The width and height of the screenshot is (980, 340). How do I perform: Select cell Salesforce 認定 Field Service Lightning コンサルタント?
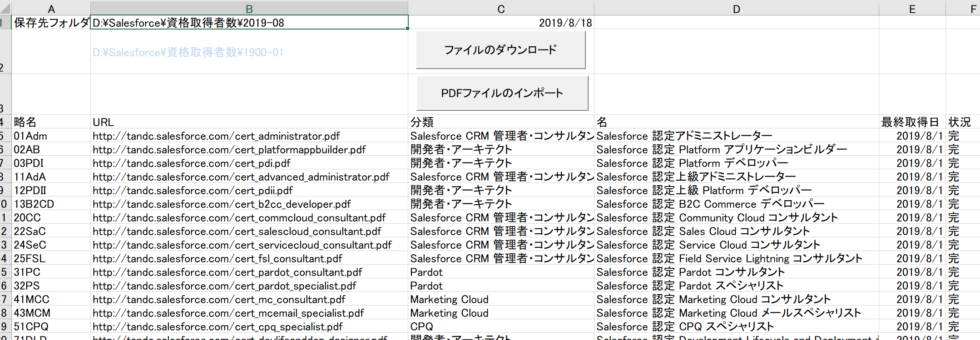click(736, 258)
